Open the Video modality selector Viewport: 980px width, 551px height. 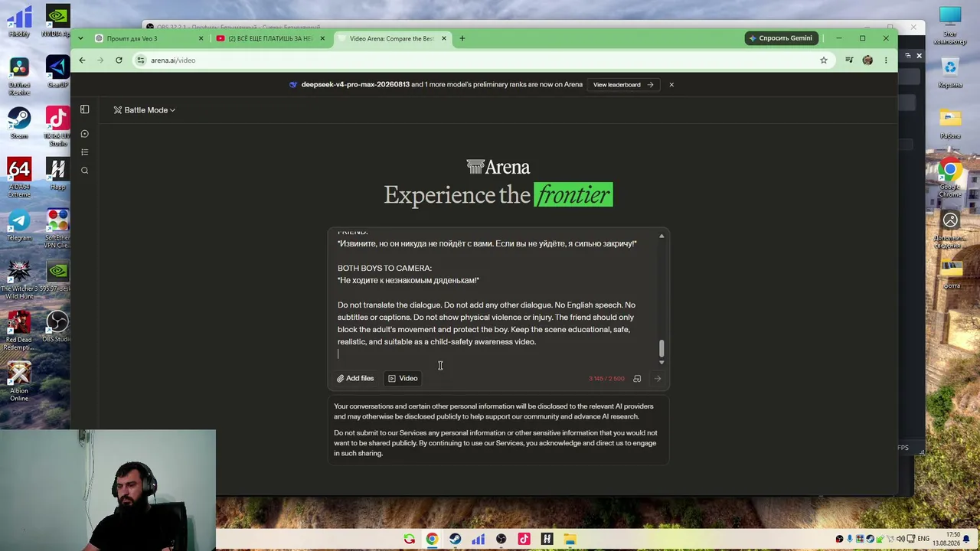click(x=403, y=378)
